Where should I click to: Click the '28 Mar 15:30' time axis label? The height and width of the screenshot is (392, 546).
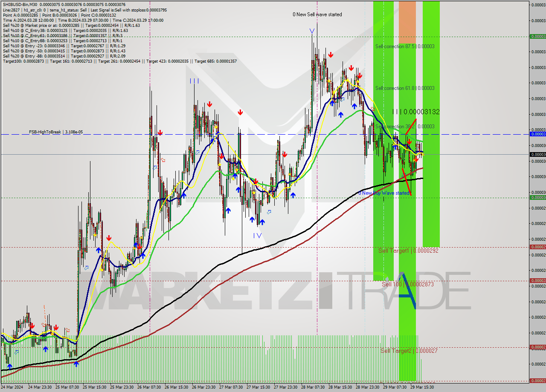(340, 387)
